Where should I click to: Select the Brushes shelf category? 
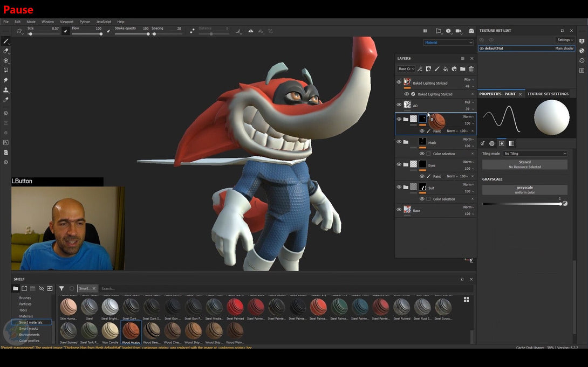click(x=25, y=298)
